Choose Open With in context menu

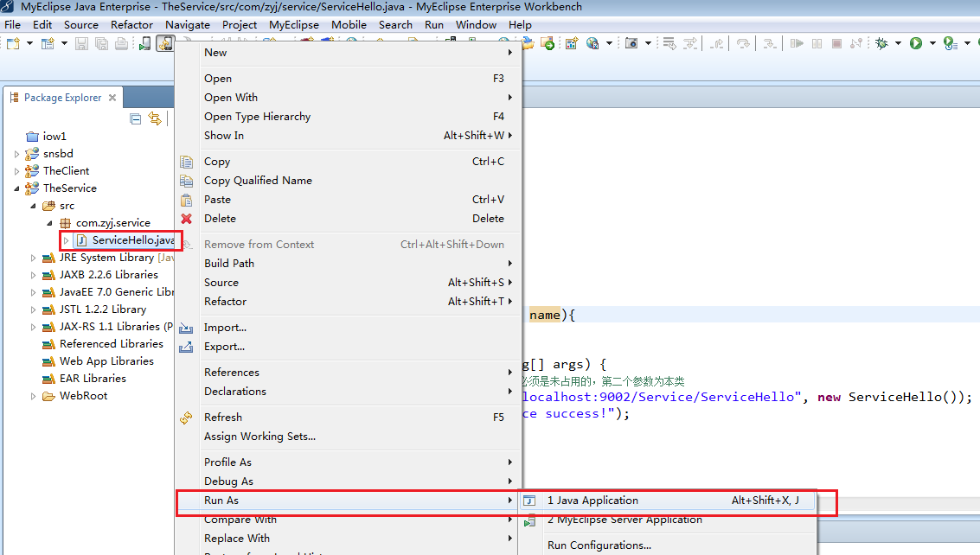tap(349, 98)
